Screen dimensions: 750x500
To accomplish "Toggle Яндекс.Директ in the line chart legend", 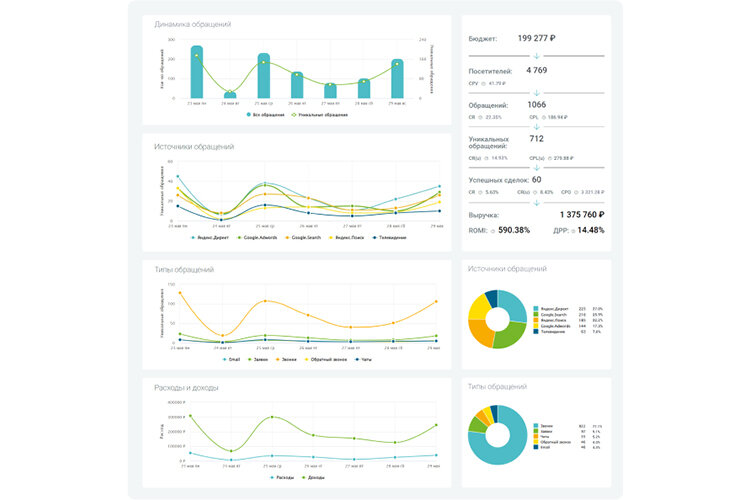I will [x=210, y=238].
